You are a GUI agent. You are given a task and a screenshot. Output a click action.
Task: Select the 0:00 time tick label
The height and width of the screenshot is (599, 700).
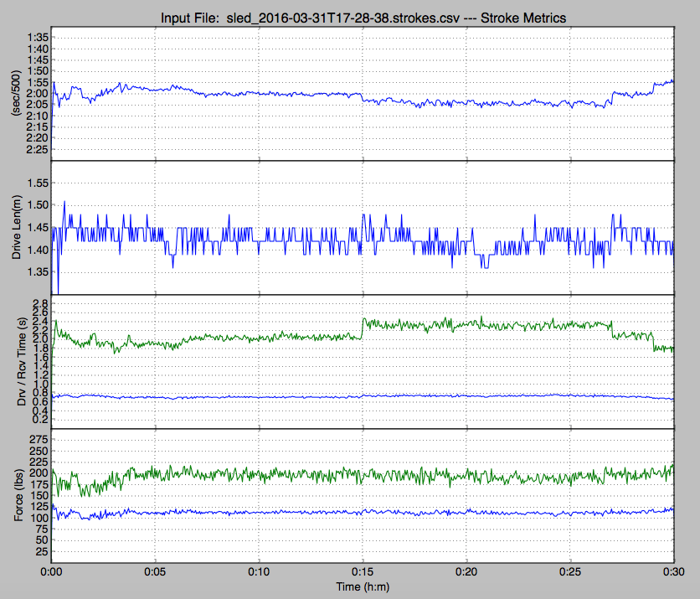[x=52, y=576]
